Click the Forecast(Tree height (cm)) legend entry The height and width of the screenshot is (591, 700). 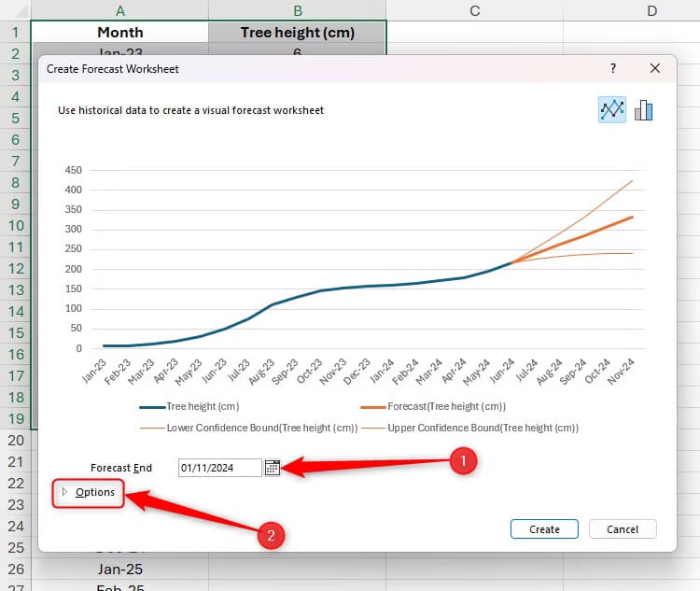coord(433,406)
